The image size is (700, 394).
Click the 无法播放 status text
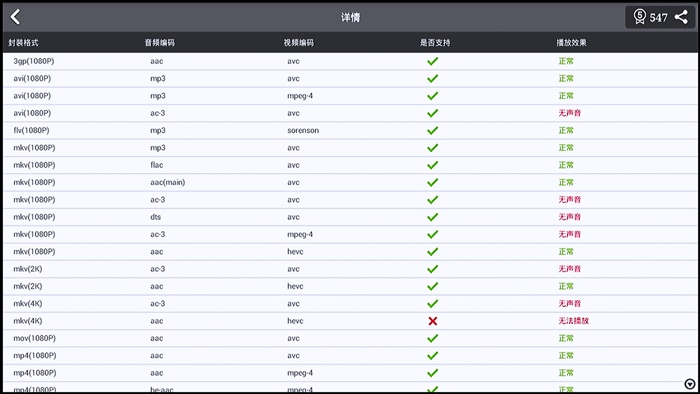pyautogui.click(x=574, y=321)
